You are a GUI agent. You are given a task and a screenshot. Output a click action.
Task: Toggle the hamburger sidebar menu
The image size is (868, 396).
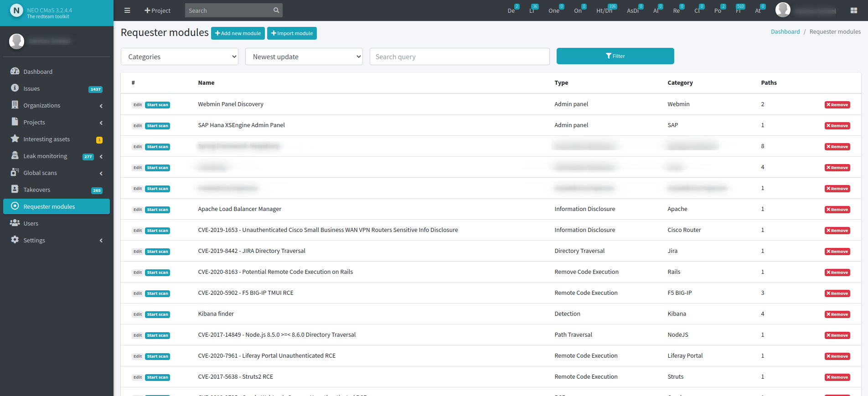click(127, 10)
